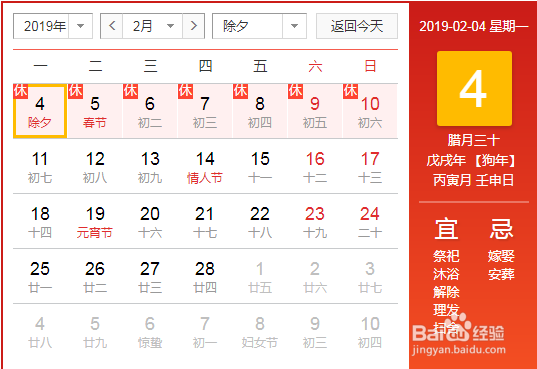Go to previous month arrow
This screenshot has height=369, width=537.
[x=112, y=26]
